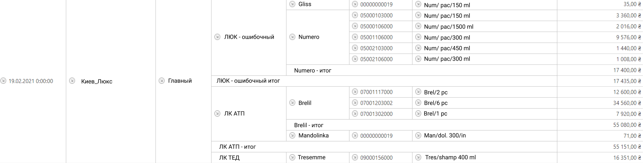Click the arrow icon beside Киев_Люкс
Image resolution: width=644 pixels, height=163 pixels.
[72, 81]
